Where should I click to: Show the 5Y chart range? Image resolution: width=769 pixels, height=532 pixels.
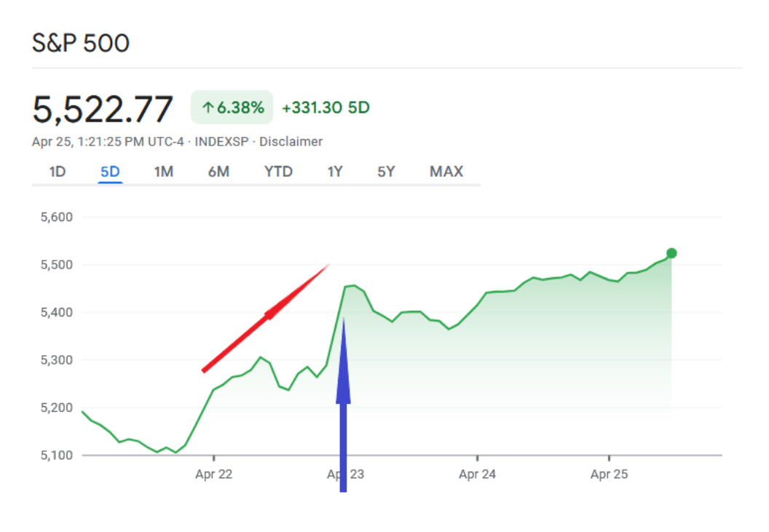click(x=386, y=172)
